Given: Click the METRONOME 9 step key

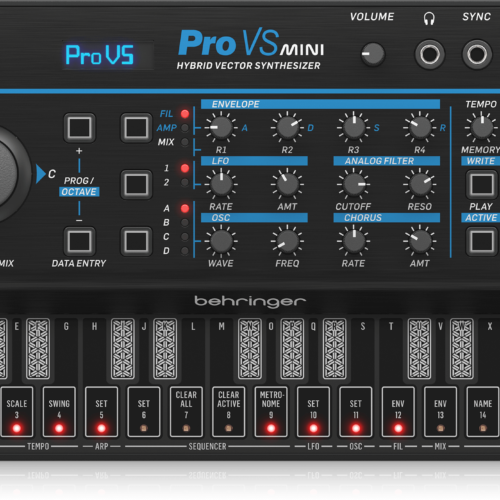Looking at the screenshot, I should pyautogui.click(x=271, y=412).
